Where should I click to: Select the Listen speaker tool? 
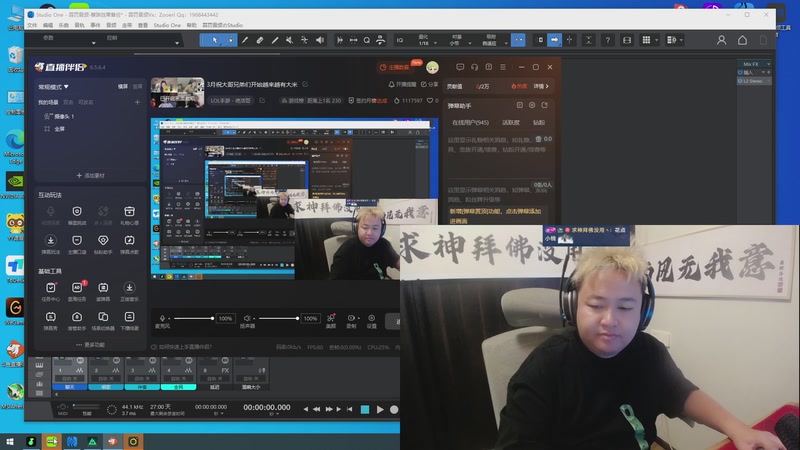(319, 40)
